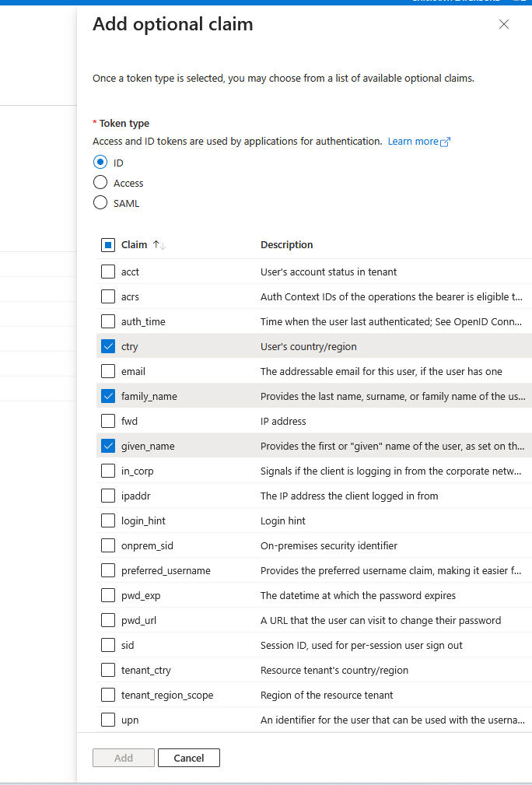Check the acct claim checkbox
The width and height of the screenshot is (532, 785).
pos(108,272)
